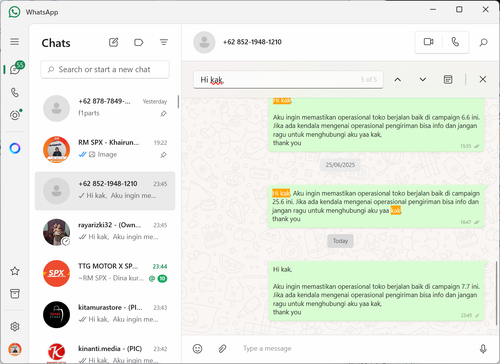Open TTG MOTOR X SP group chat

point(105,273)
